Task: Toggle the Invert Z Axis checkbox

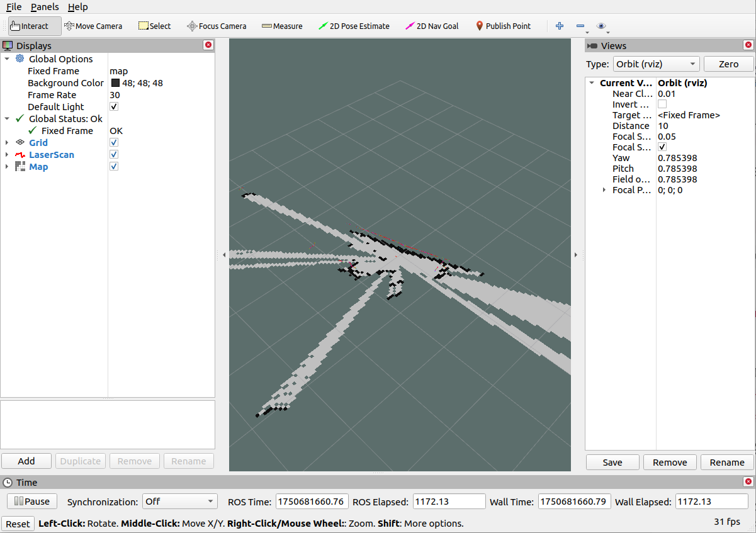Action: pyautogui.click(x=662, y=104)
